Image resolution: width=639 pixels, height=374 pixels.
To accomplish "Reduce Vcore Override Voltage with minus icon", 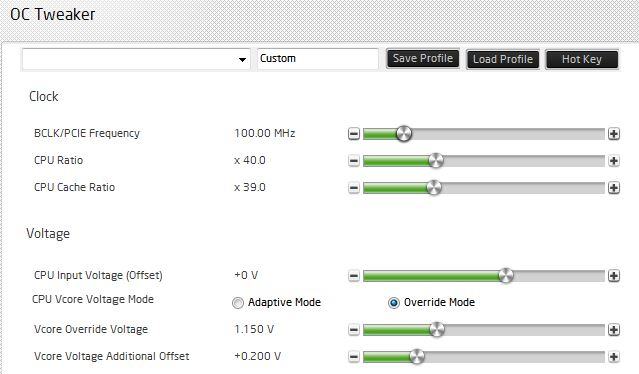I will tap(354, 330).
